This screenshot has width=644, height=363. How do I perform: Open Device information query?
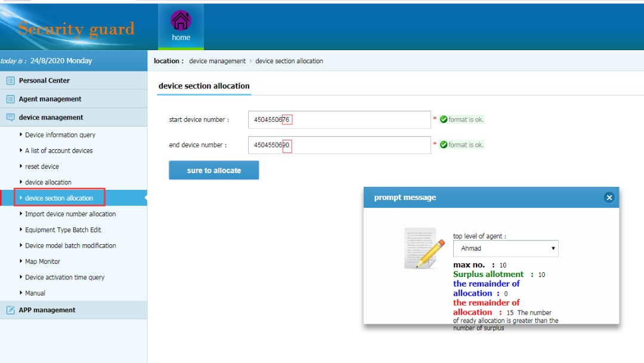point(60,135)
